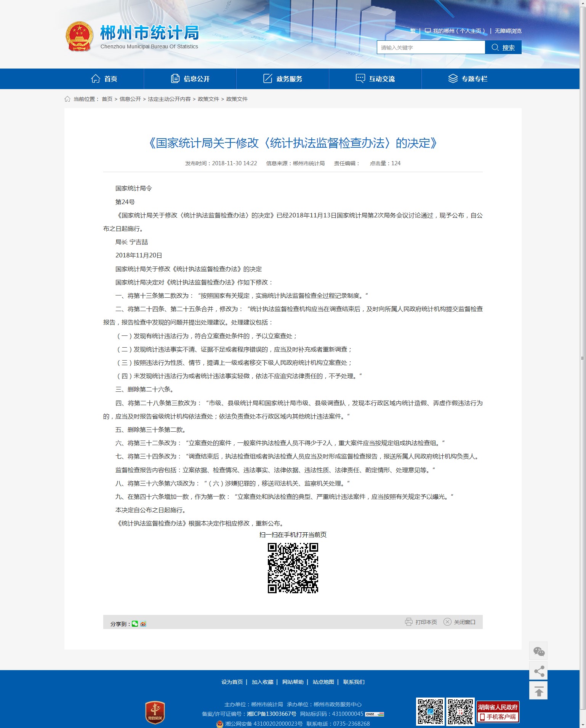
Task: Click 加入收藏 in the footer
Action: click(263, 682)
